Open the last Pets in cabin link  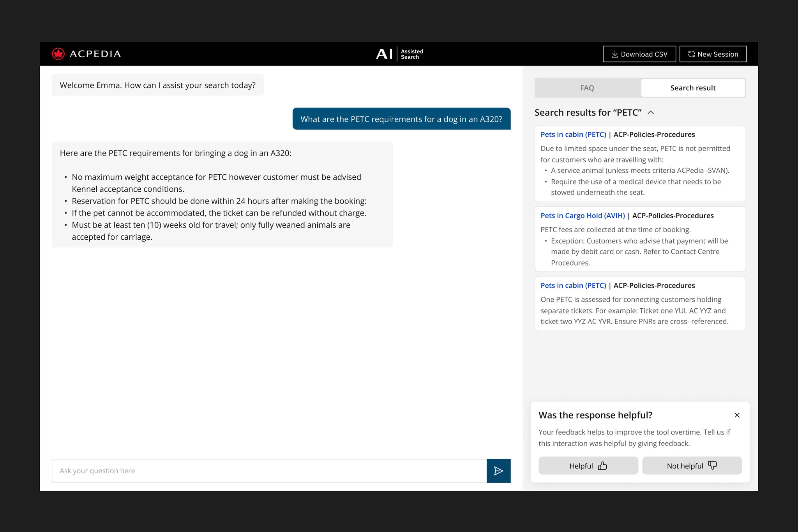pyautogui.click(x=573, y=285)
